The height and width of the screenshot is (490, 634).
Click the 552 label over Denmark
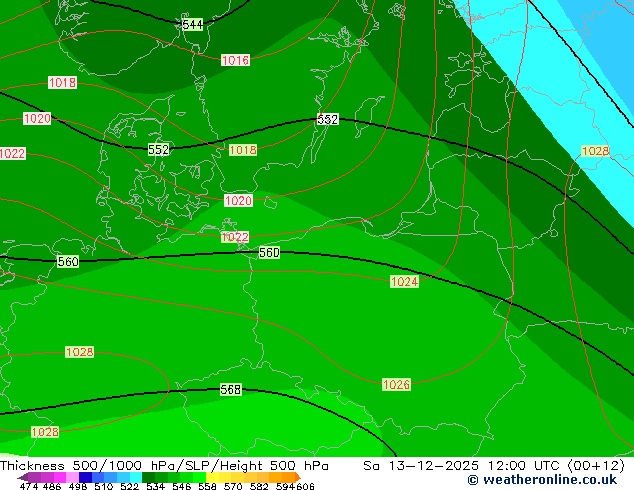point(158,150)
